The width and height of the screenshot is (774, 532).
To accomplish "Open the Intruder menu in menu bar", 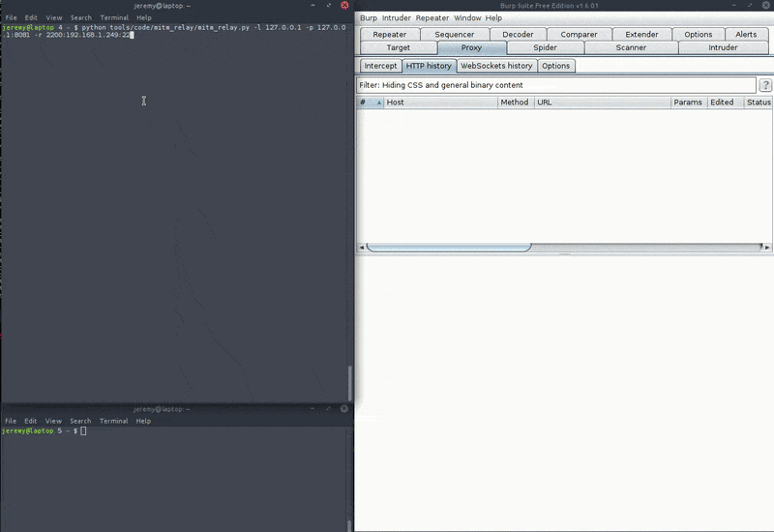I will tap(397, 17).
